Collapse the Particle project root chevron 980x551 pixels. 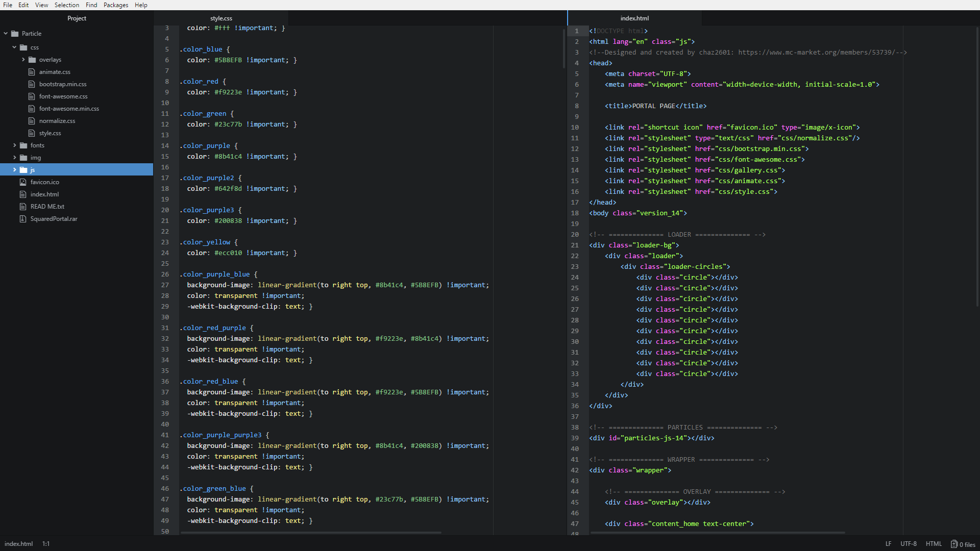coord(6,34)
